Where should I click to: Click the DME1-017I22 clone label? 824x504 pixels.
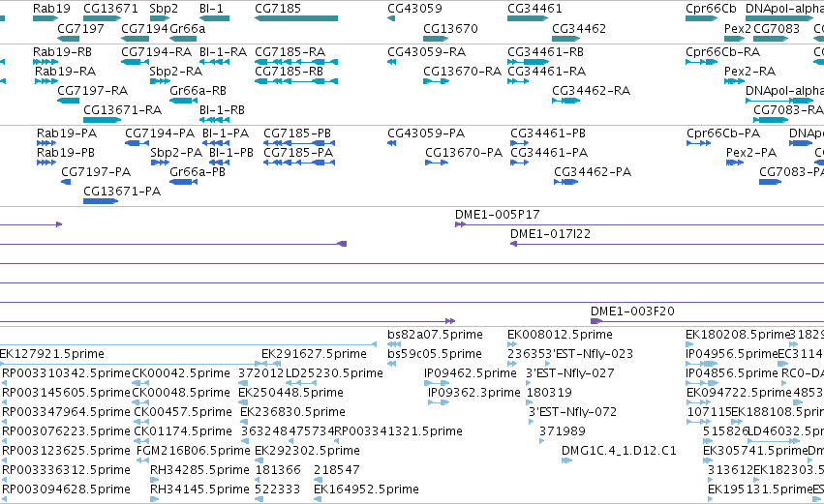[550, 234]
